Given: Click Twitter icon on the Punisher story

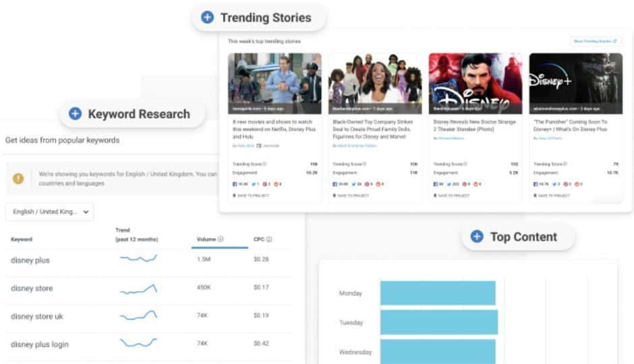Looking at the screenshot, I should coord(554,184).
